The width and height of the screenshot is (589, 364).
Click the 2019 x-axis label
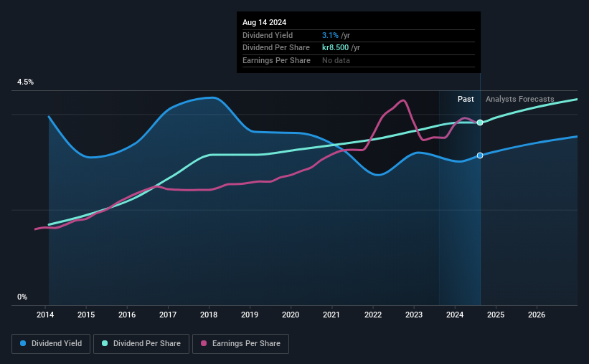pos(250,315)
